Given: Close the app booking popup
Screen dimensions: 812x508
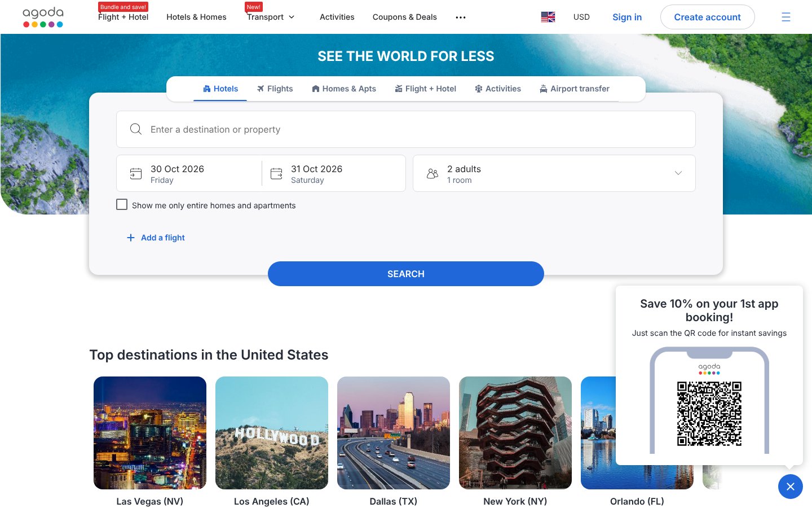Looking at the screenshot, I should pos(791,487).
